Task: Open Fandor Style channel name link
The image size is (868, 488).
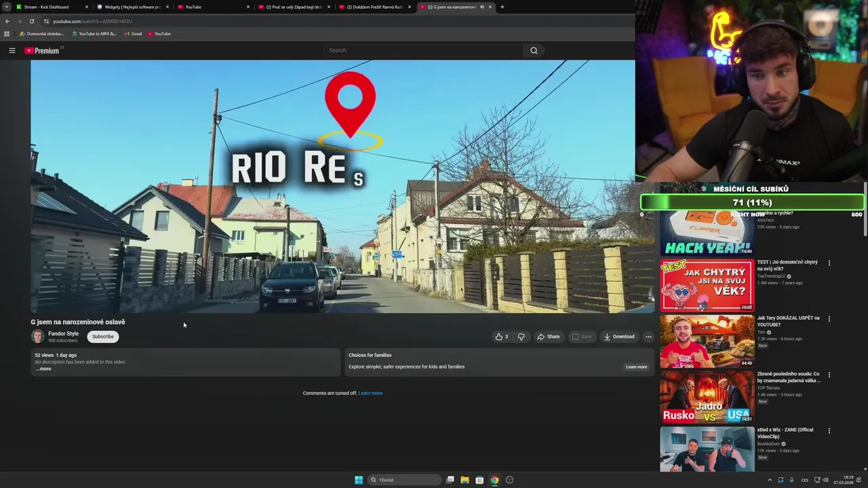Action: click(x=63, y=333)
